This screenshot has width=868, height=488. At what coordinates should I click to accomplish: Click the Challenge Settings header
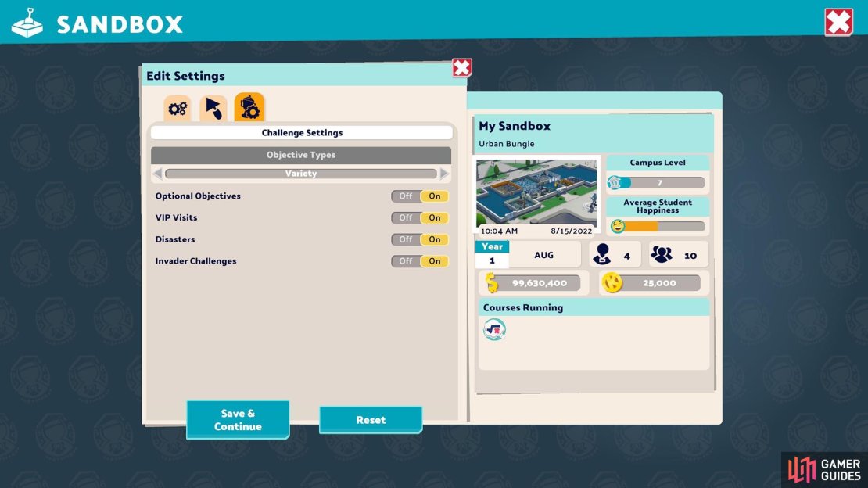click(x=302, y=133)
